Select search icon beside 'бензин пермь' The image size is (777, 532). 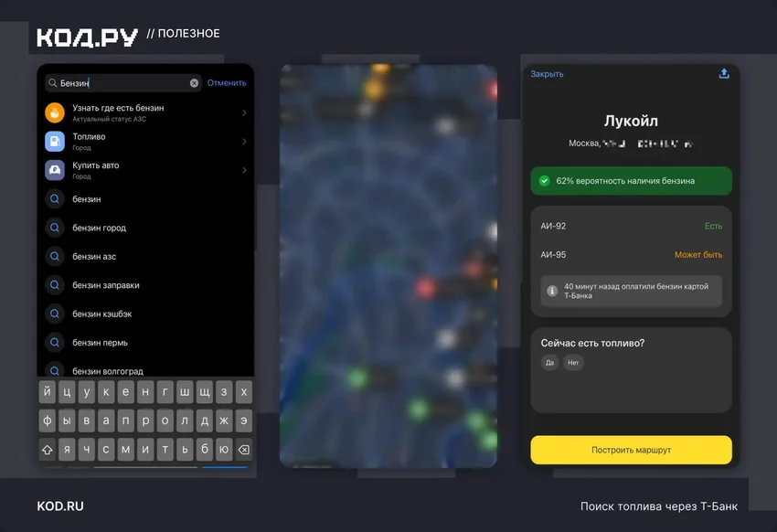(55, 343)
